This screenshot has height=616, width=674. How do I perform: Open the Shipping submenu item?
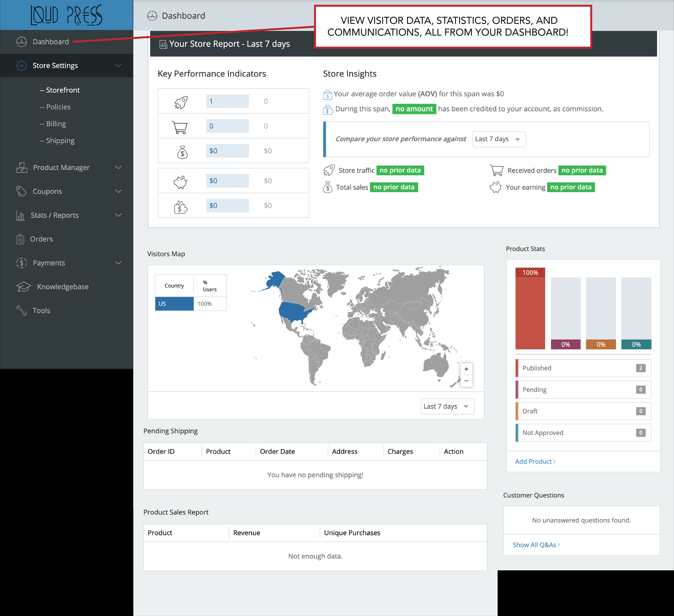(x=57, y=141)
